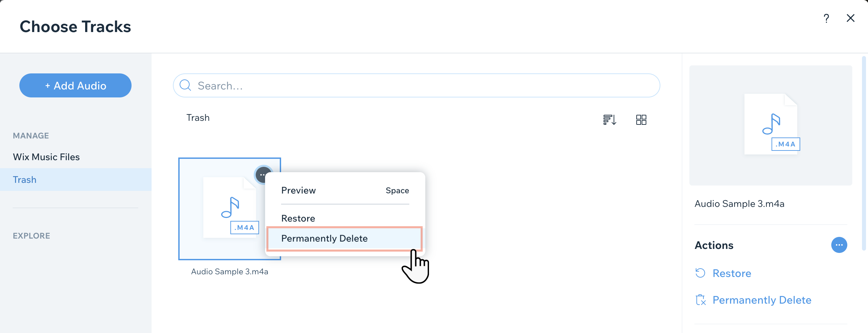
Task: Click the Audio Sample 3.m4a caption under tile
Action: 229,271
